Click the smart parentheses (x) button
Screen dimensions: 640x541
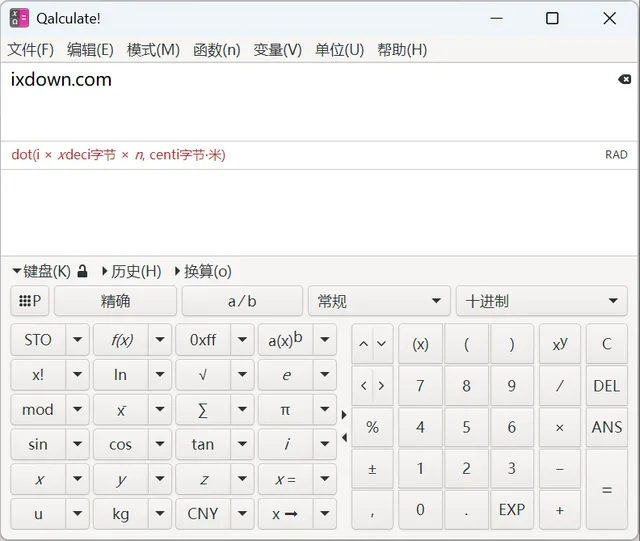420,344
